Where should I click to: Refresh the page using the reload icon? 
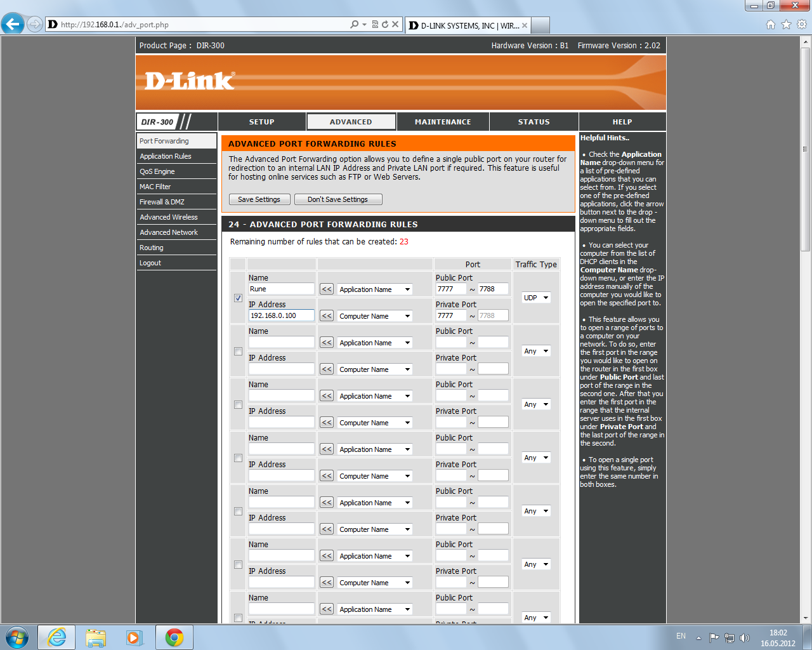(384, 24)
